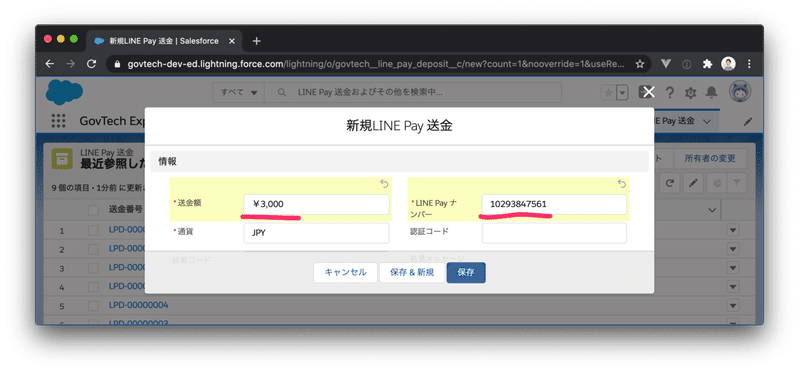The width and height of the screenshot is (800, 373).
Task: Check the checkbox for row 2
Action: click(93, 250)
